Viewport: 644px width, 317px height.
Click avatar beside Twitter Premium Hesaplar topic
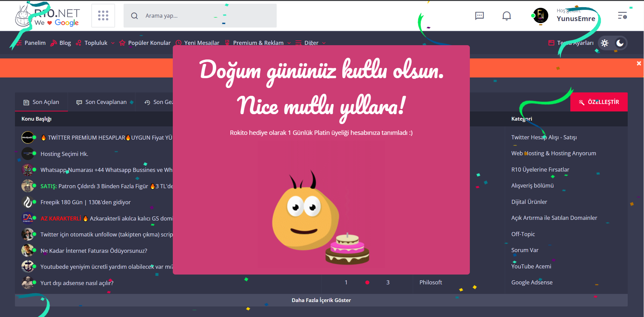(27, 138)
